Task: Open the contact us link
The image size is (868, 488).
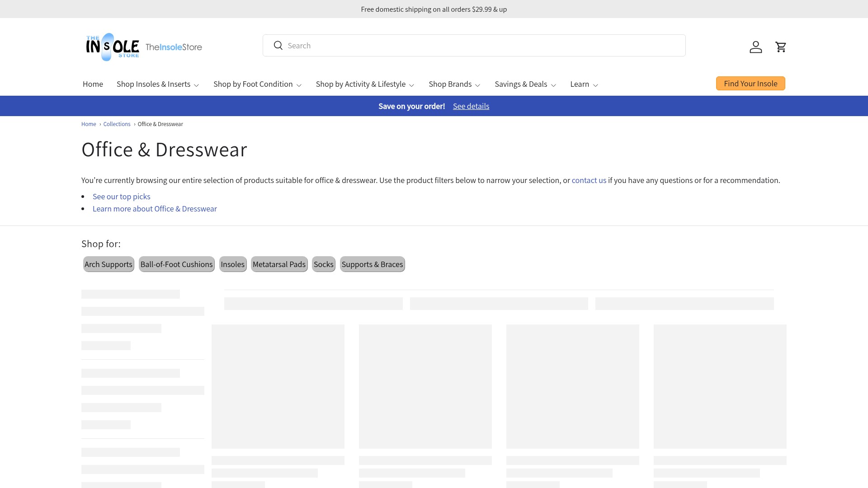Action: [x=589, y=180]
